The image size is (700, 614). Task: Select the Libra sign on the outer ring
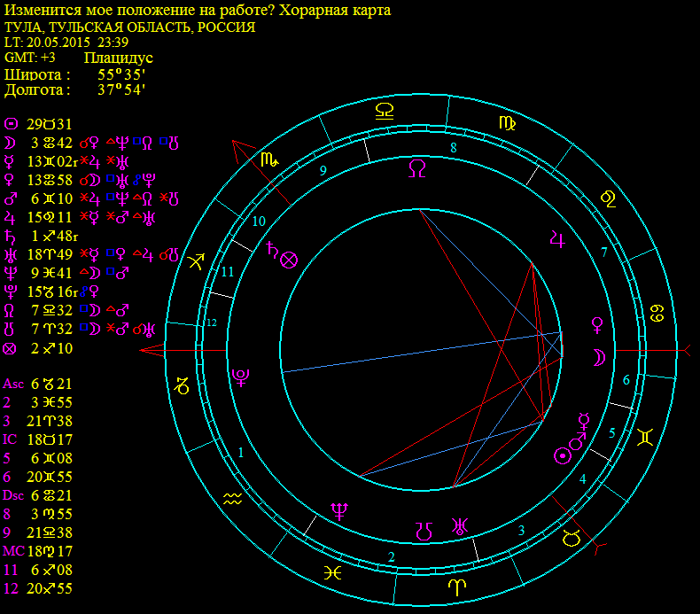[x=385, y=111]
